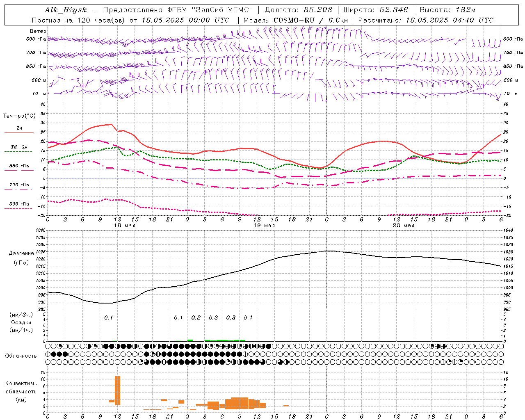The image size is (525, 420).
Task: Click '700 гПа' in the temperature legend
Action: point(19,185)
